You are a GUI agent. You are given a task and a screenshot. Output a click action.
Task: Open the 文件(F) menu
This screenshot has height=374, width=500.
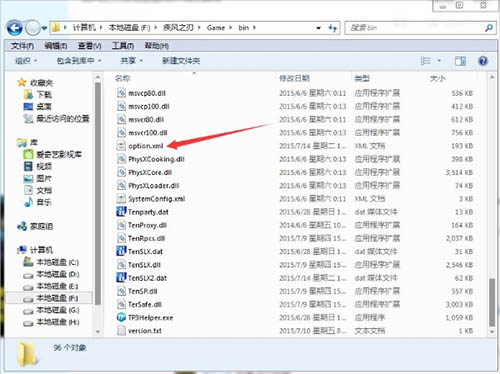click(x=22, y=46)
